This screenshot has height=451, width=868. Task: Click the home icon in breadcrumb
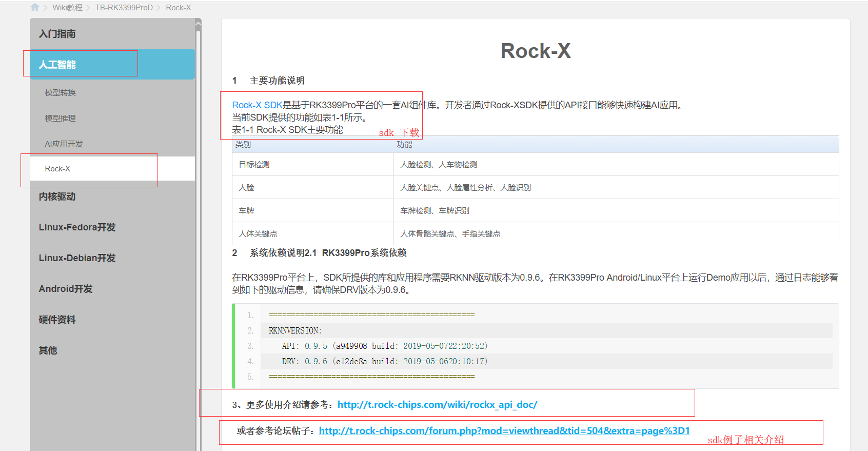(x=35, y=7)
